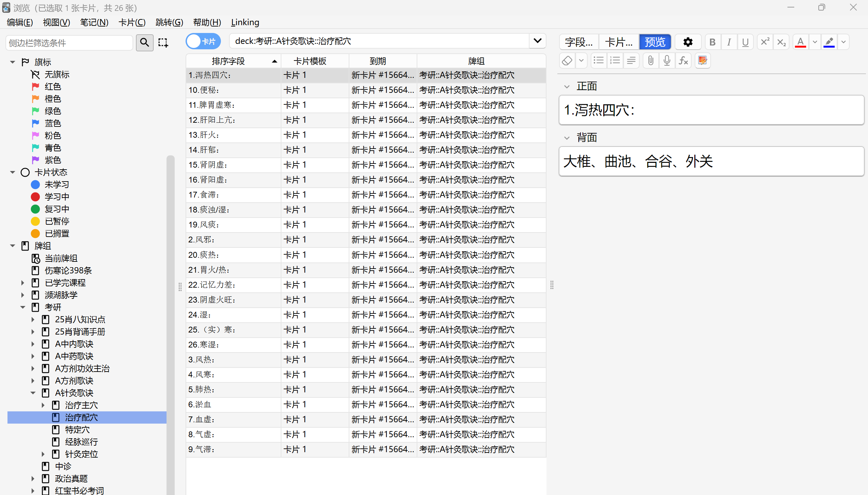The height and width of the screenshot is (495, 868).
Task: Open the 字段... fields button
Action: (579, 42)
